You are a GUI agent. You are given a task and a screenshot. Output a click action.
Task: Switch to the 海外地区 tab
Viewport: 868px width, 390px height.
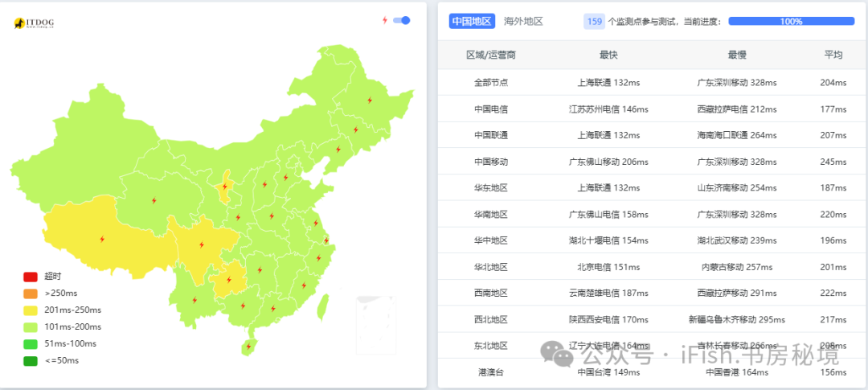point(523,22)
